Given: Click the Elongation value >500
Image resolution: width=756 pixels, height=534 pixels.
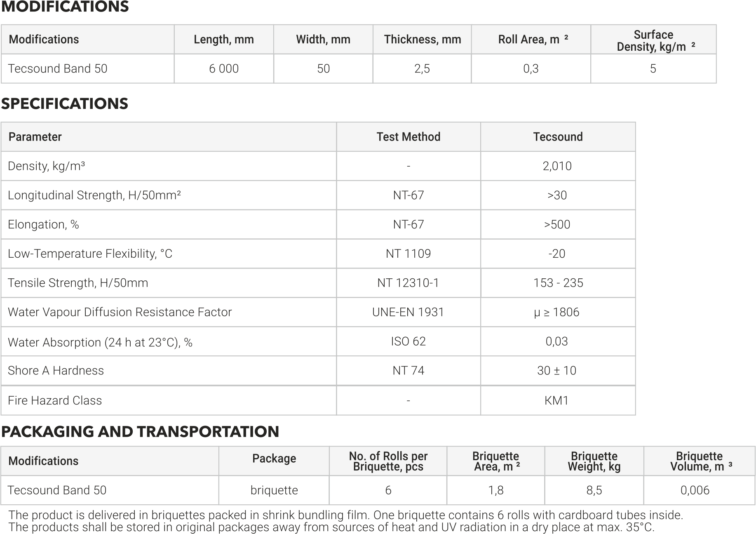Looking at the screenshot, I should (557, 224).
